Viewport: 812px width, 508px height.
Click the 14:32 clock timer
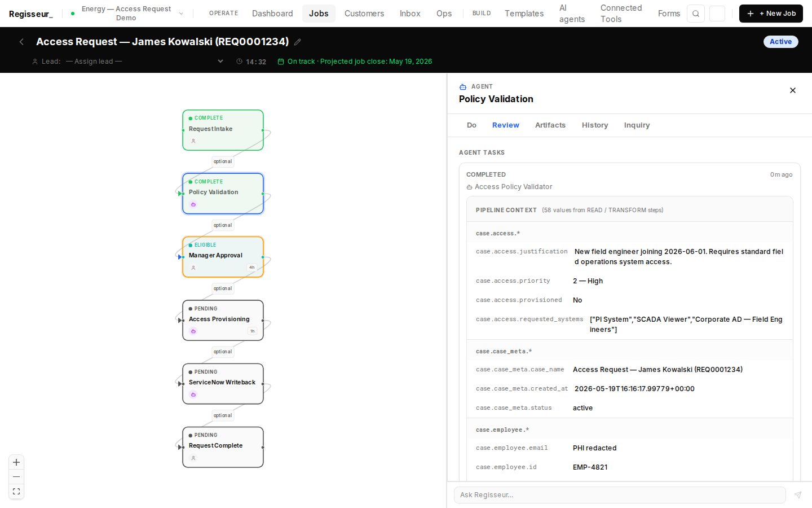pos(251,62)
